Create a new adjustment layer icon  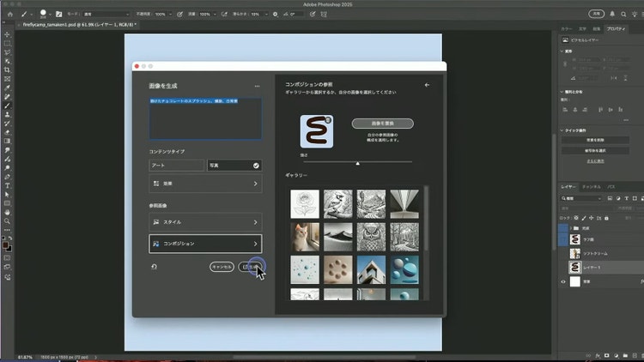(x=616, y=355)
